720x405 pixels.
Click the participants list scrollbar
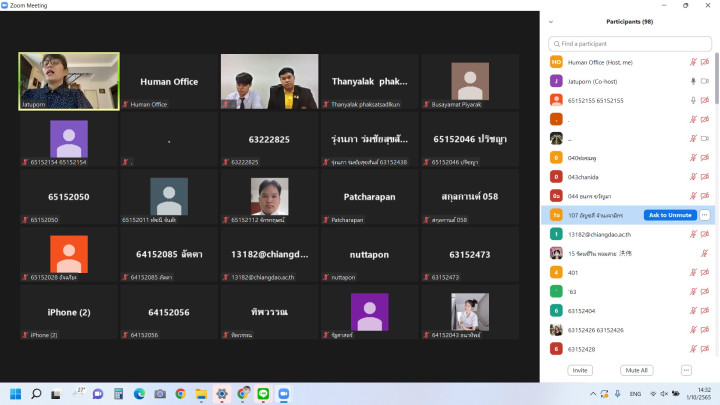(x=717, y=78)
